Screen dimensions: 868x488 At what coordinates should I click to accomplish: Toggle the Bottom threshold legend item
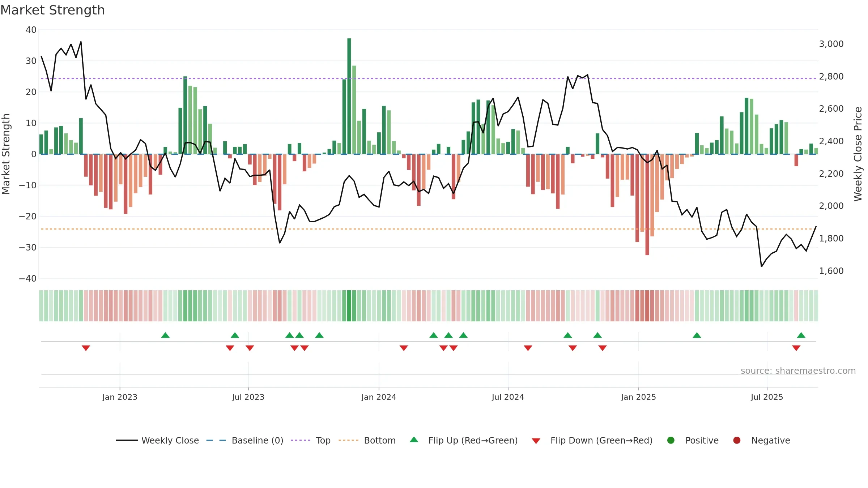tap(367, 440)
